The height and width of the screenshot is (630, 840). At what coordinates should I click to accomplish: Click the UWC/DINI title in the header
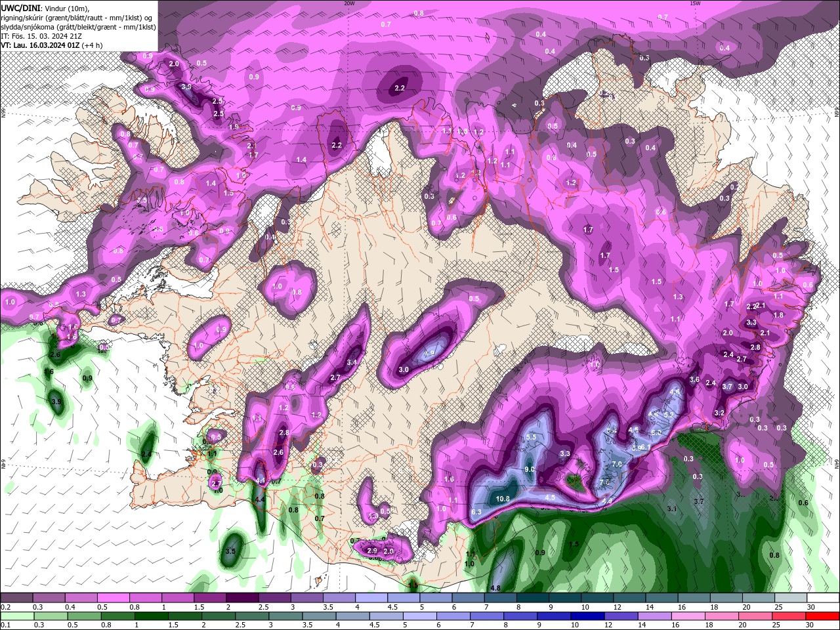click(20, 7)
